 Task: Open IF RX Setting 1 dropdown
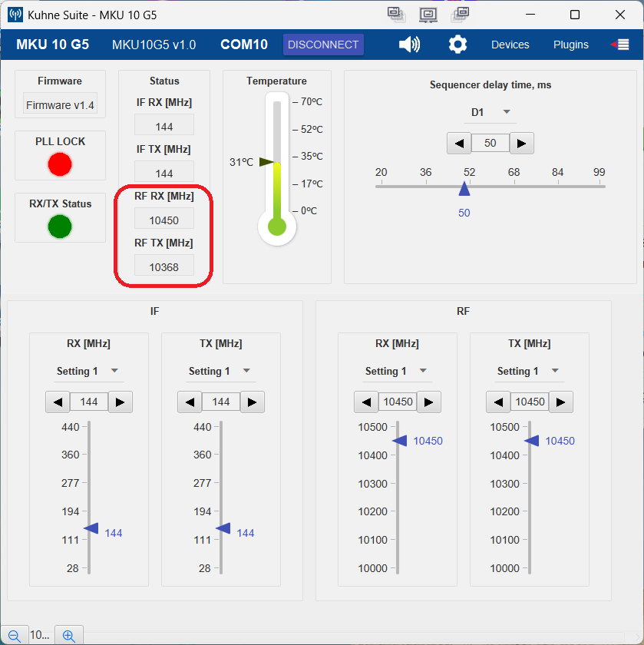pos(88,371)
